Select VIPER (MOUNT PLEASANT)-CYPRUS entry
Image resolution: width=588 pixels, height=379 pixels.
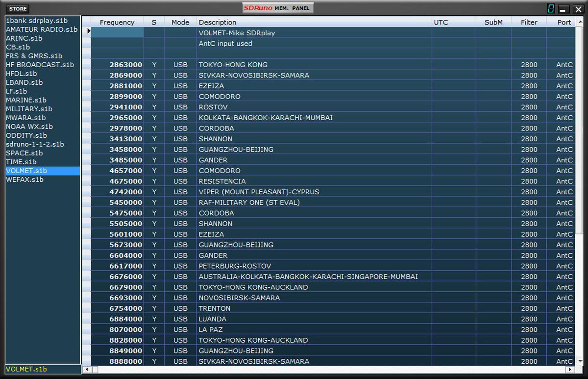[x=314, y=192]
